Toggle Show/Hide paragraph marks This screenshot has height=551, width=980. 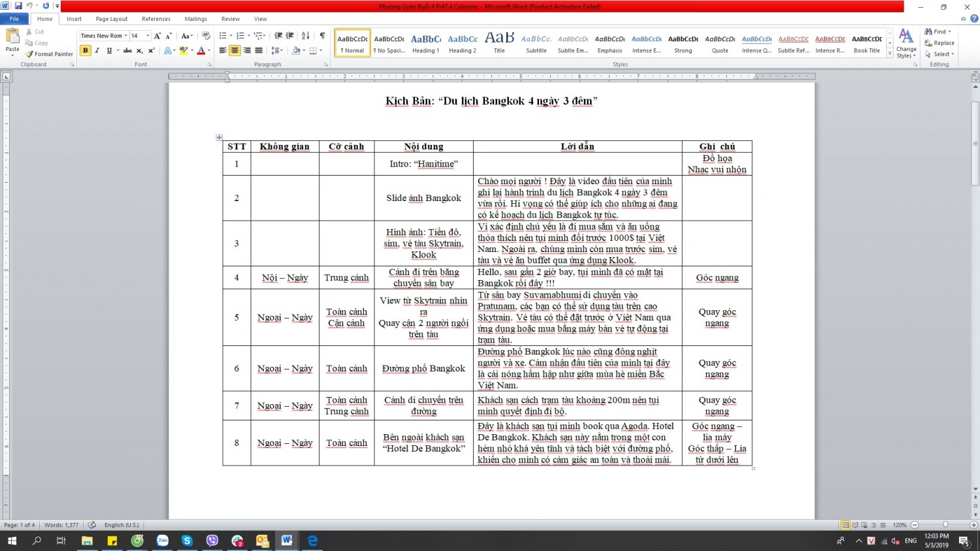coord(322,36)
